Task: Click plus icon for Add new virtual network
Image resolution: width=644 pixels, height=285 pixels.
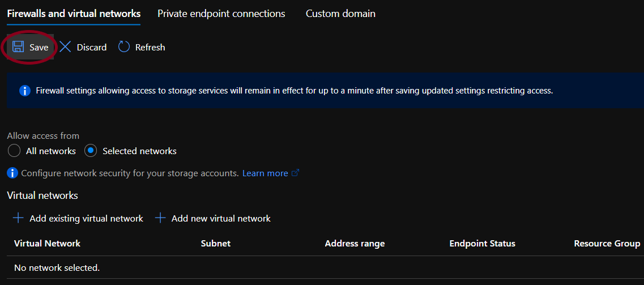Action: coord(160,218)
